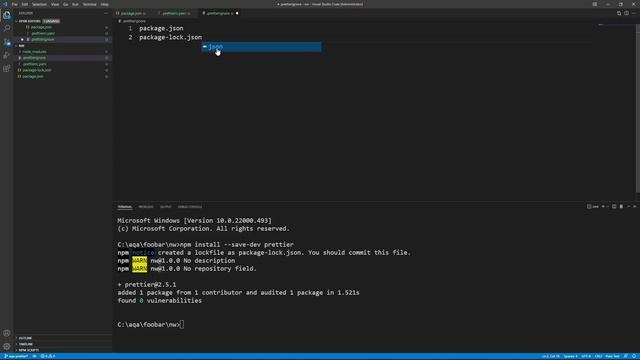640x360 pixels.
Task: Switch to the Output panel tab
Action: (x=166, y=207)
